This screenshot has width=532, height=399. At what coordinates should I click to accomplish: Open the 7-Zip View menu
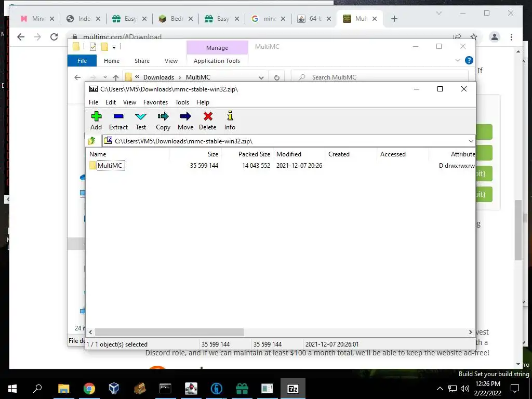click(129, 102)
